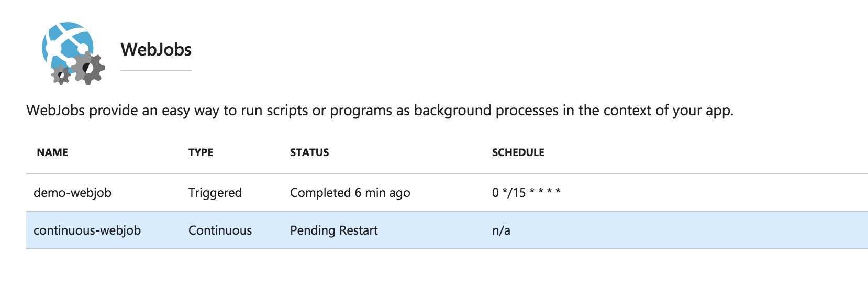Select the continuous-webjob row name
Viewport: 868px width, 308px height.
click(87, 230)
